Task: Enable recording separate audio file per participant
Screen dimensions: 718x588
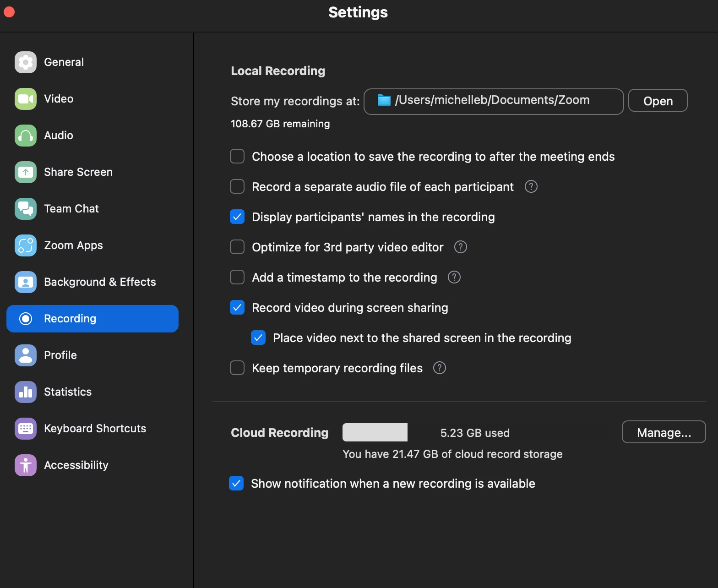Action: click(237, 187)
